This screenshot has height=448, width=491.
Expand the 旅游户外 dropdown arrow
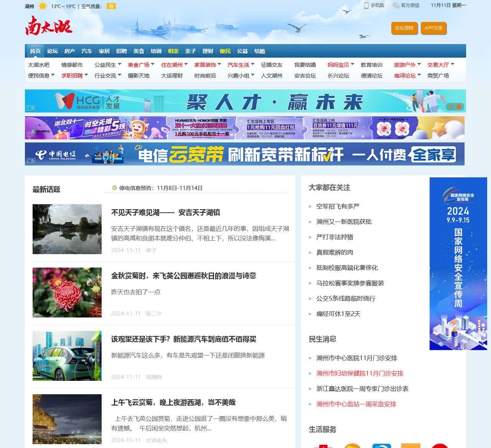419,64
